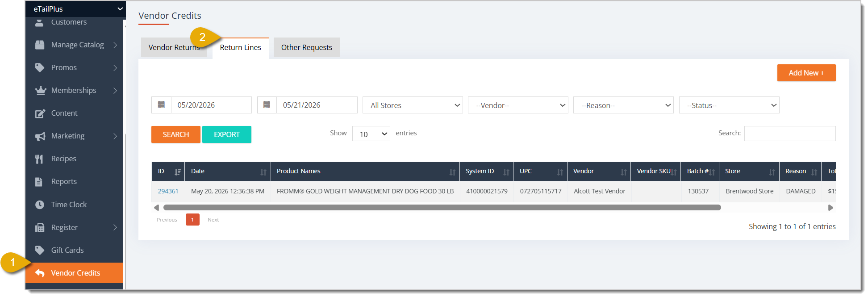
Task: Open return ID 294361 link
Action: coord(168,191)
